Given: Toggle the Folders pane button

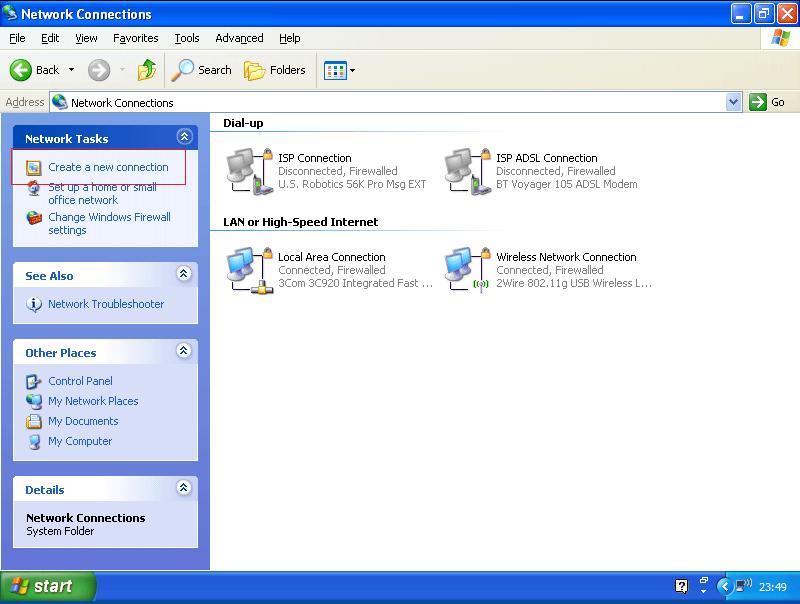Looking at the screenshot, I should [x=274, y=70].
